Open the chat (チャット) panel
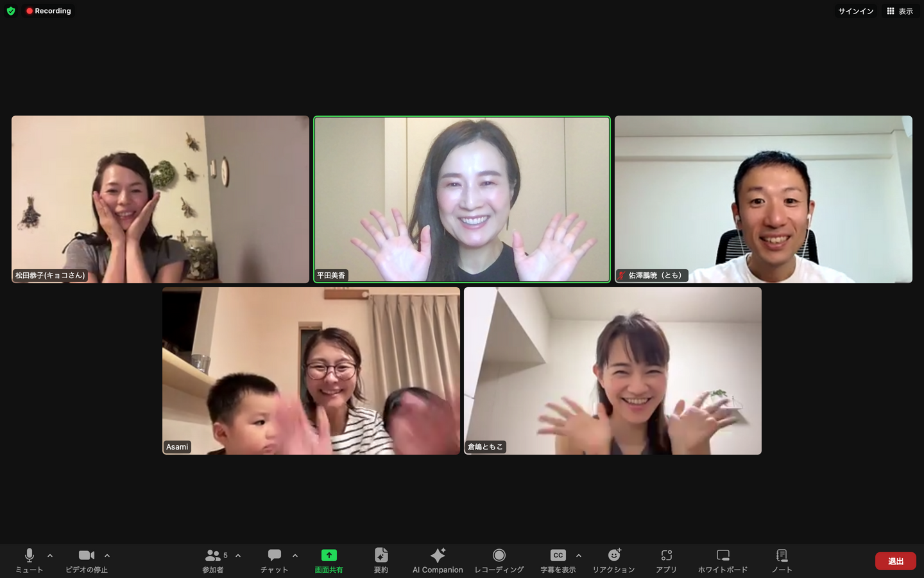 click(x=274, y=560)
